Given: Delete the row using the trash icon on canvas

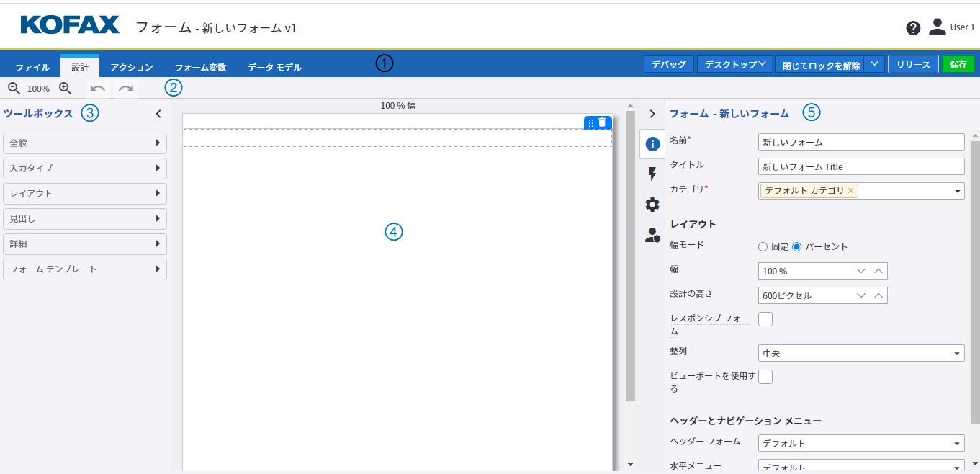Looking at the screenshot, I should [x=603, y=122].
